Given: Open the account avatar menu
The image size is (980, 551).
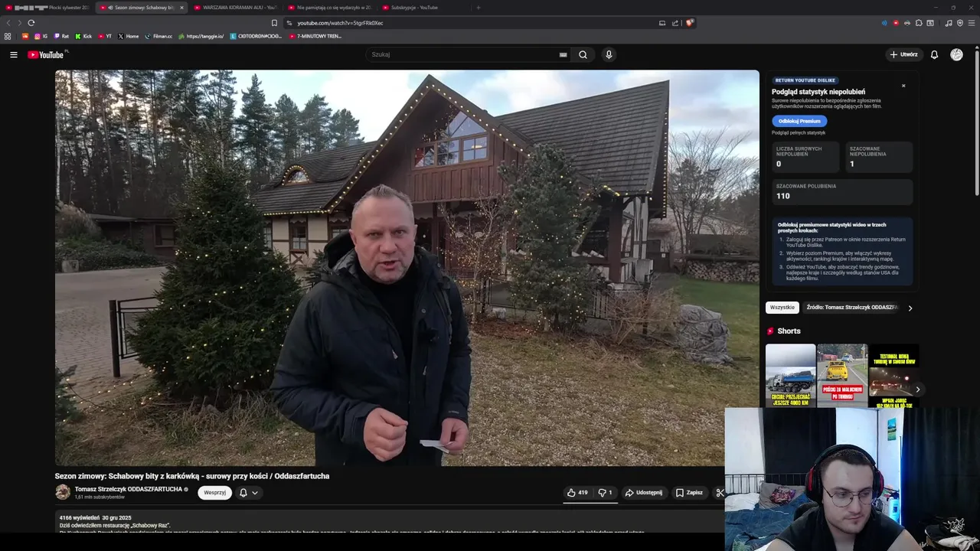Looking at the screenshot, I should coord(956,54).
